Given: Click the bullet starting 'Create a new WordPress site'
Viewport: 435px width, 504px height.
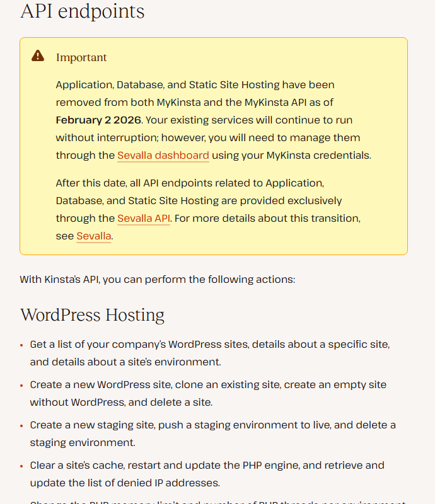Looking at the screenshot, I should tap(208, 393).
